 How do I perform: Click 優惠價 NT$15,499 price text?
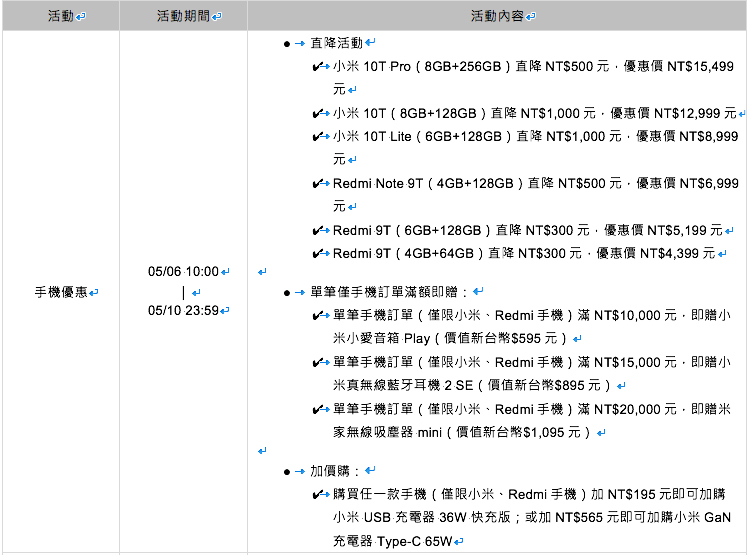pyautogui.click(x=679, y=66)
